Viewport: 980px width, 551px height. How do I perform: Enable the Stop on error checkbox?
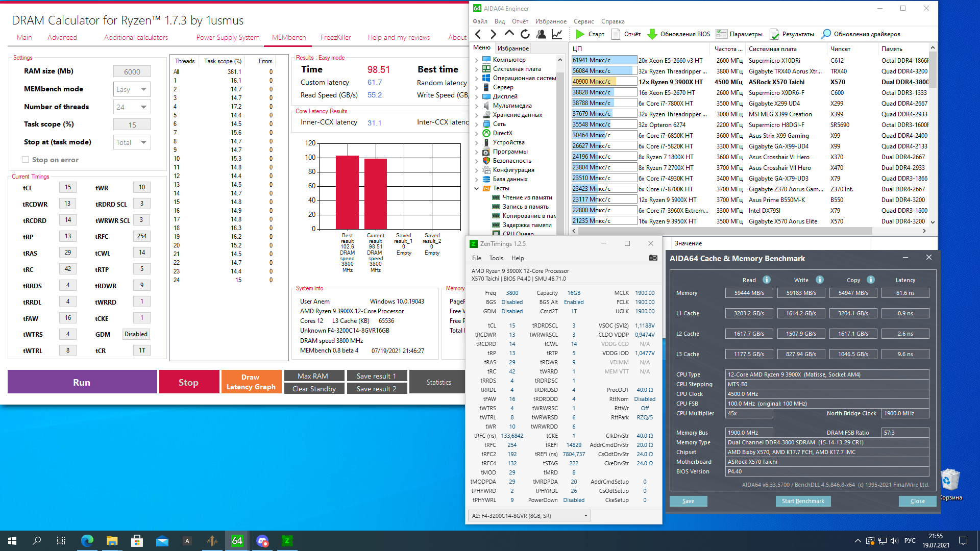[25, 160]
